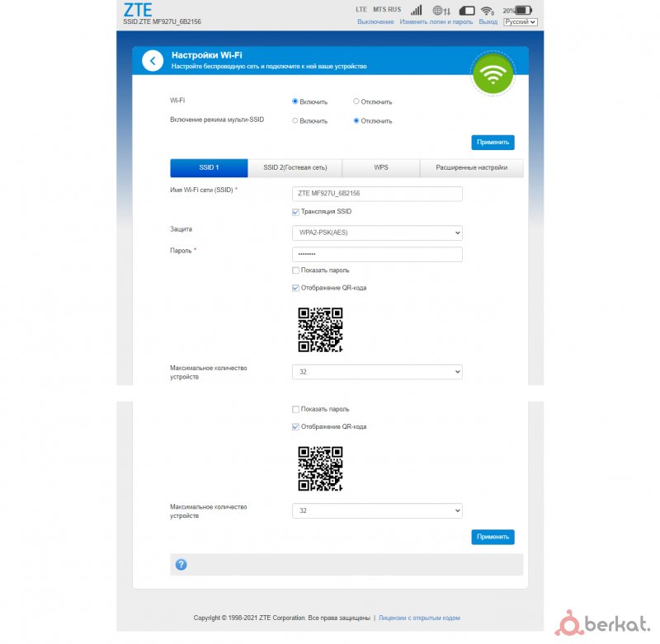Expand the Защита WPA2-PSK(AES) dropdown
Screen dimensions: 660x644
tap(377, 233)
